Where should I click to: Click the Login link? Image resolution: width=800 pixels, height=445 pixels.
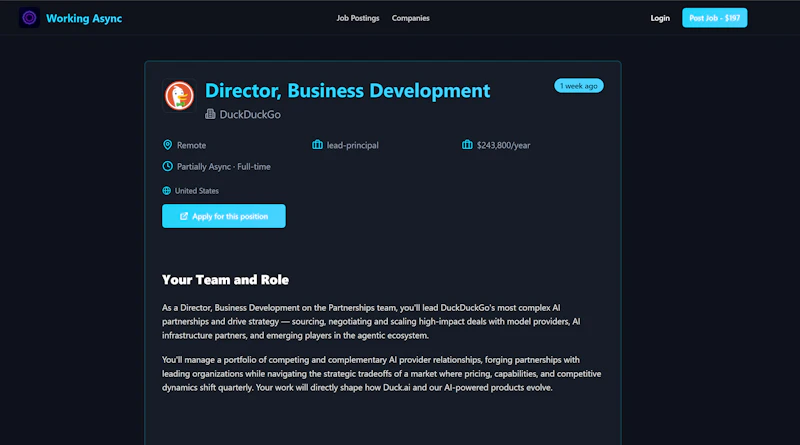660,18
